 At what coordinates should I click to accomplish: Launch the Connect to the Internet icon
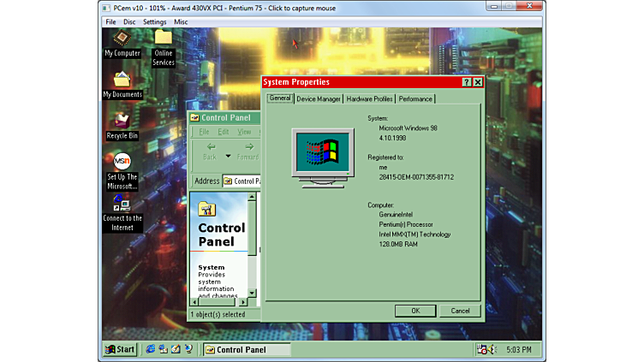[x=122, y=204]
